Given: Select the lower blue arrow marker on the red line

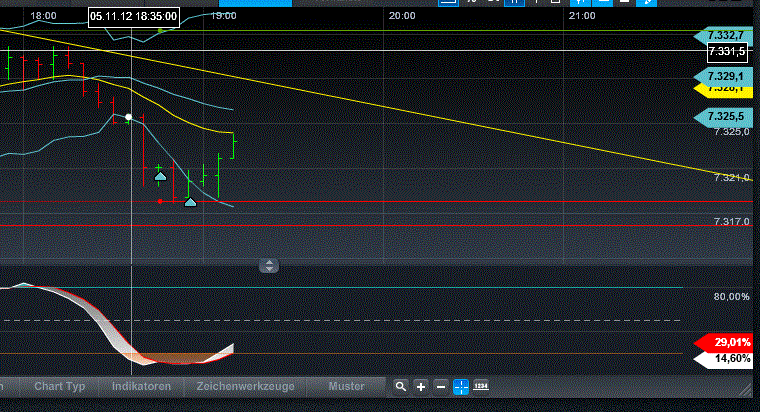Looking at the screenshot, I should click(x=190, y=202).
